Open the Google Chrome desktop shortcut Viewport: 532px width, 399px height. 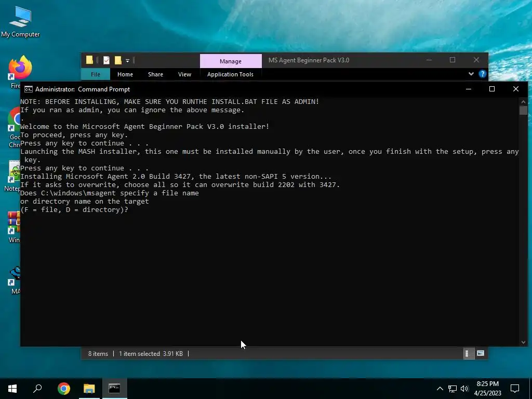pyautogui.click(x=14, y=127)
